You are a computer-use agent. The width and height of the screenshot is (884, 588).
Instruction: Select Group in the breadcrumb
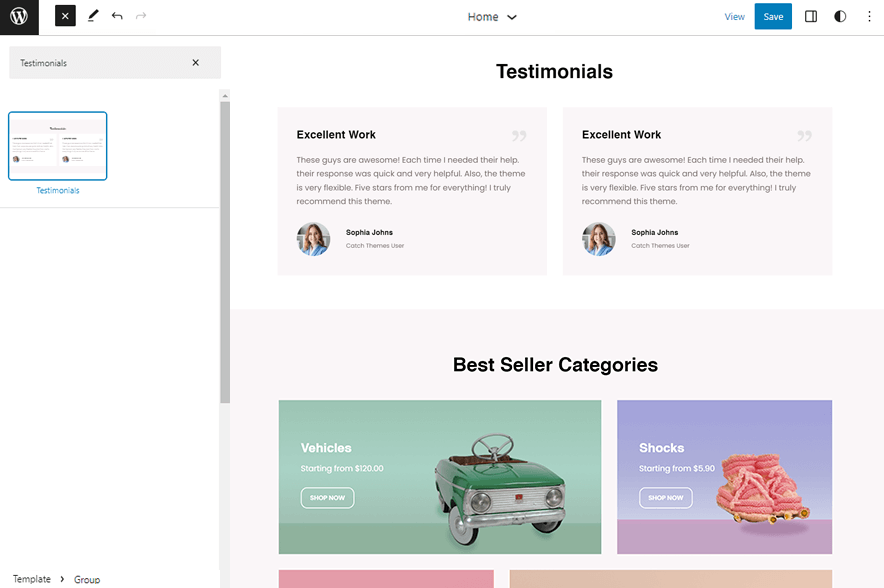pos(87,579)
